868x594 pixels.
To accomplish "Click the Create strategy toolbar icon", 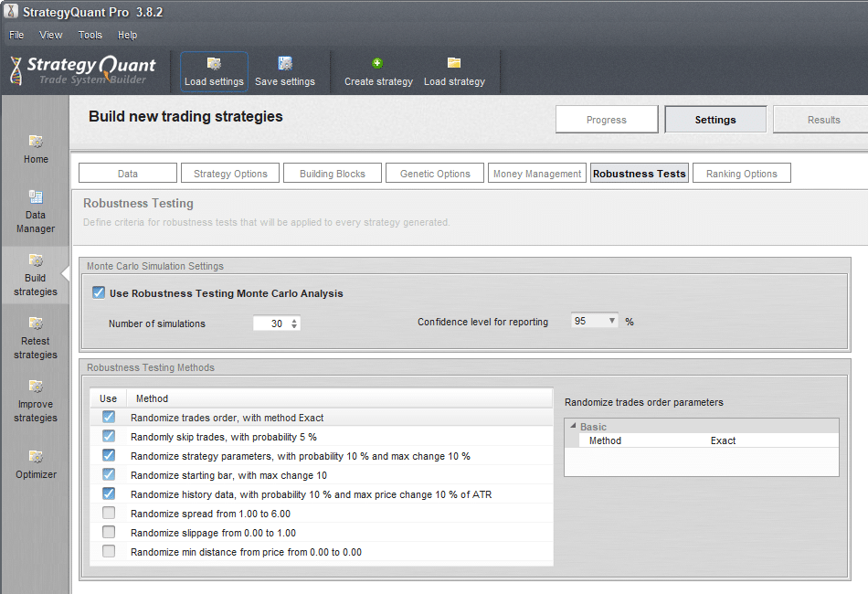I will [377, 63].
